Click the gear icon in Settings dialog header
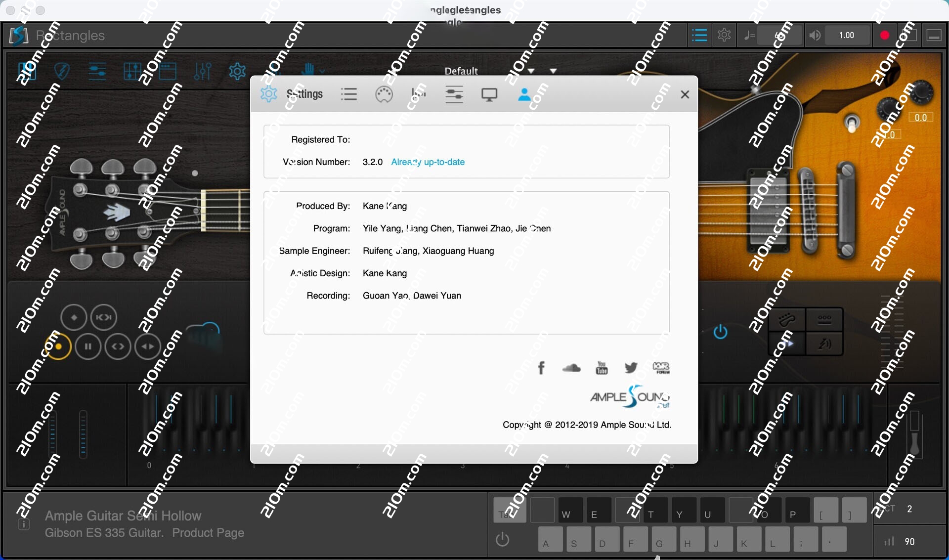Viewport: 949px width, 560px height. (269, 94)
